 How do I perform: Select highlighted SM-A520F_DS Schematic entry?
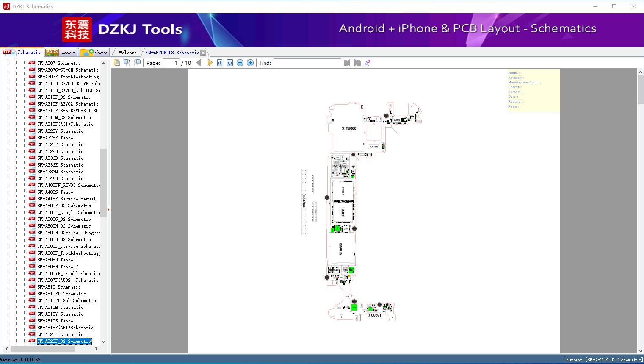pyautogui.click(x=64, y=341)
